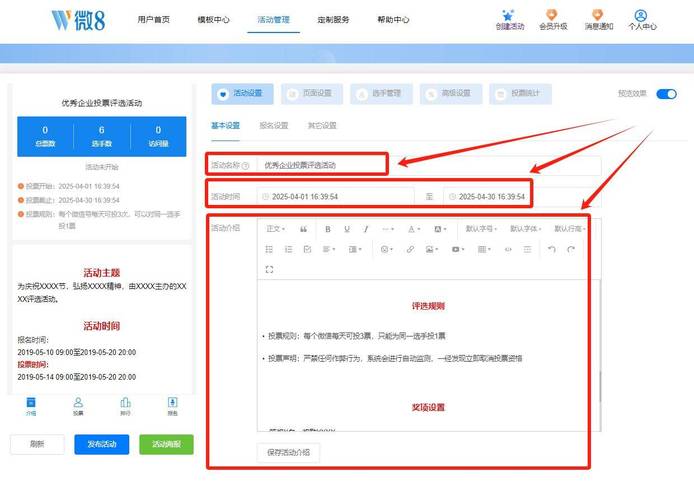Viewport: 694px width, 500px height.
Task: Open the 介绍 tab in the phone preview
Action: [31, 406]
